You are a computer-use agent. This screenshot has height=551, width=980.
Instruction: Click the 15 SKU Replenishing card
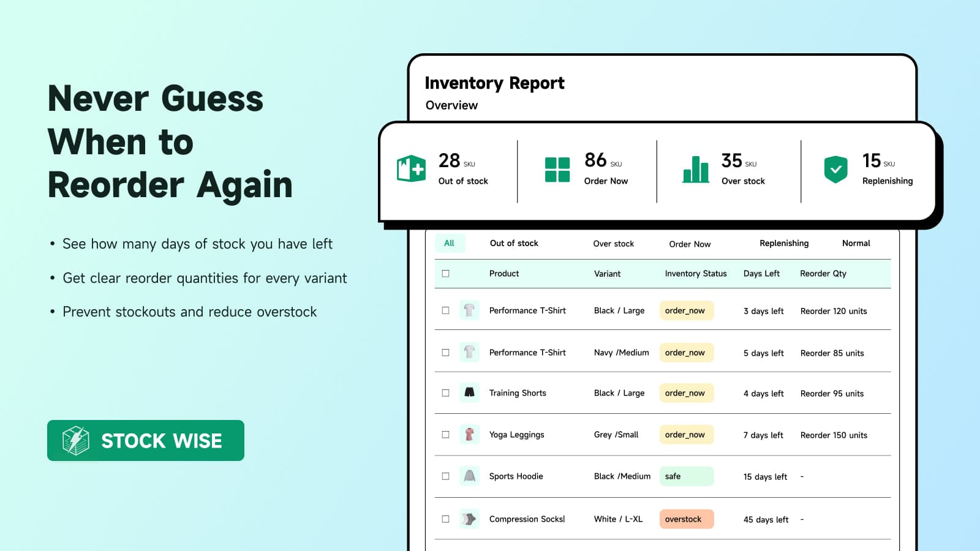(x=869, y=170)
